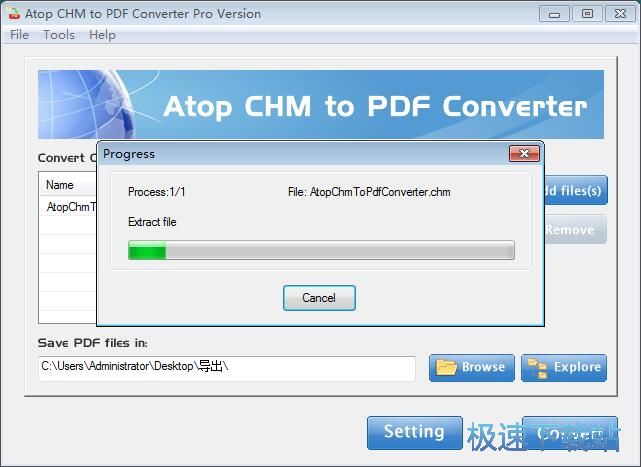Maximize the Atop converter window
The image size is (641, 467).
pyautogui.click(x=587, y=14)
